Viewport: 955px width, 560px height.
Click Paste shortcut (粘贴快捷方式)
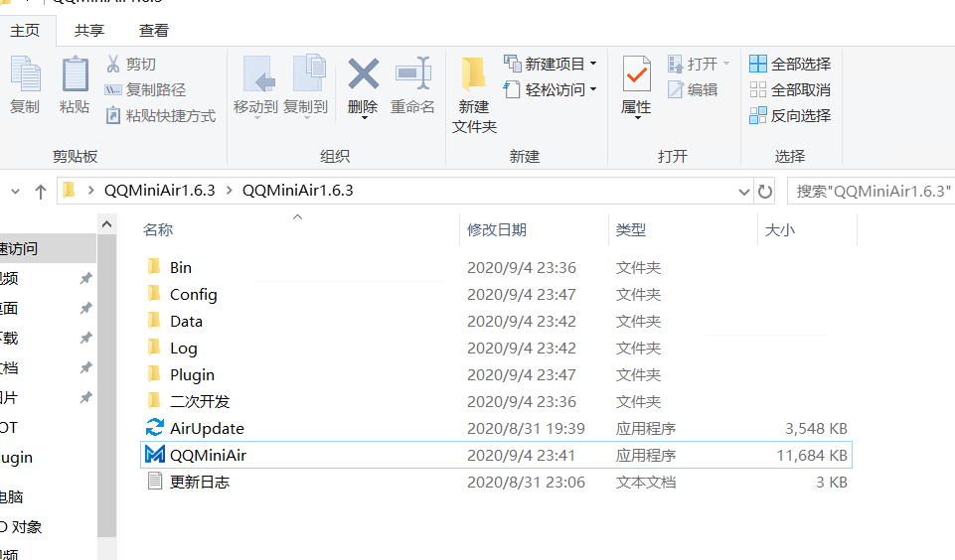[x=161, y=115]
